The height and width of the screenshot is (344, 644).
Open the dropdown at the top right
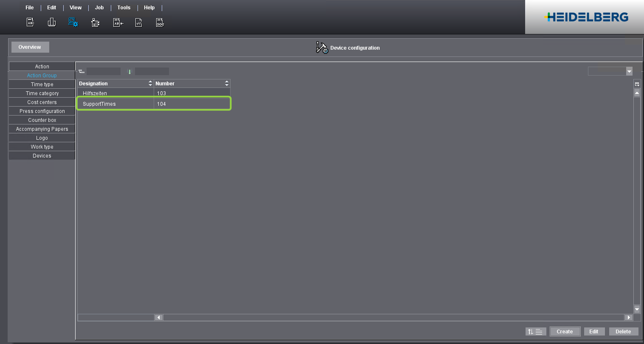tap(629, 71)
